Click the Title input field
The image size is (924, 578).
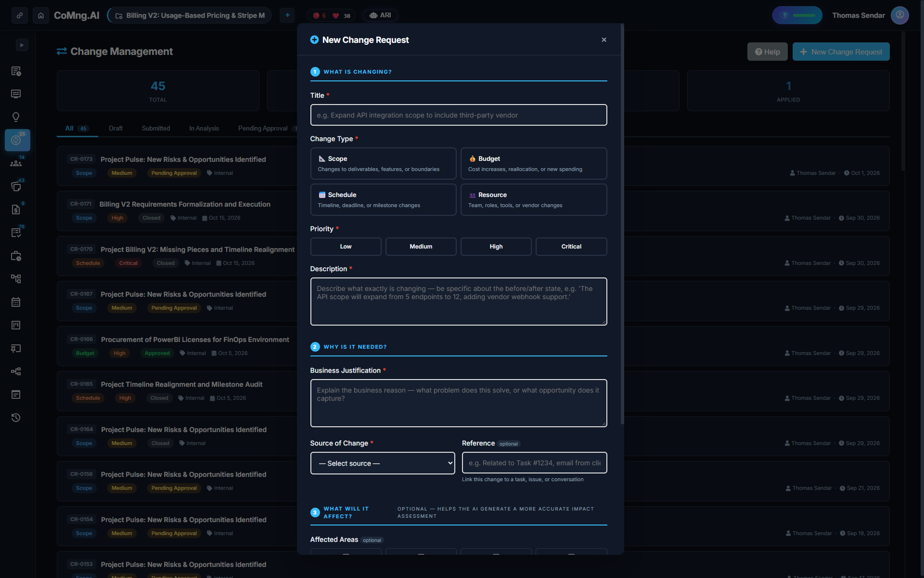point(459,115)
